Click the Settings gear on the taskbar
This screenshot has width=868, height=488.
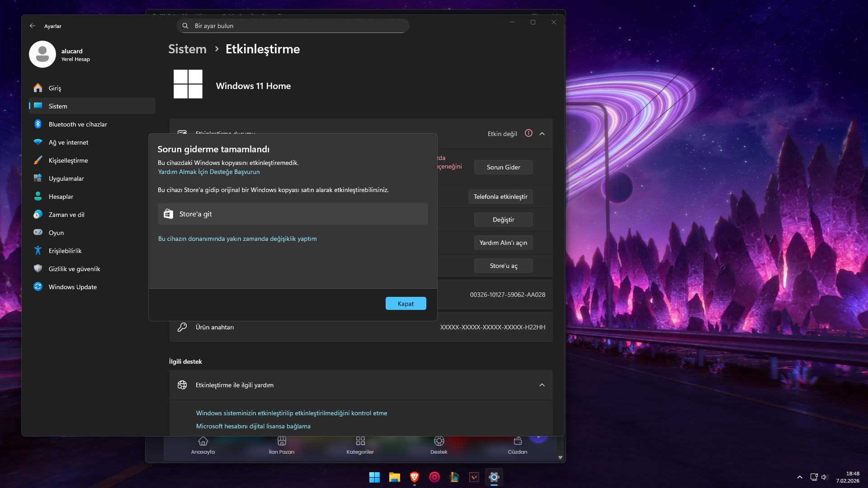tap(494, 477)
